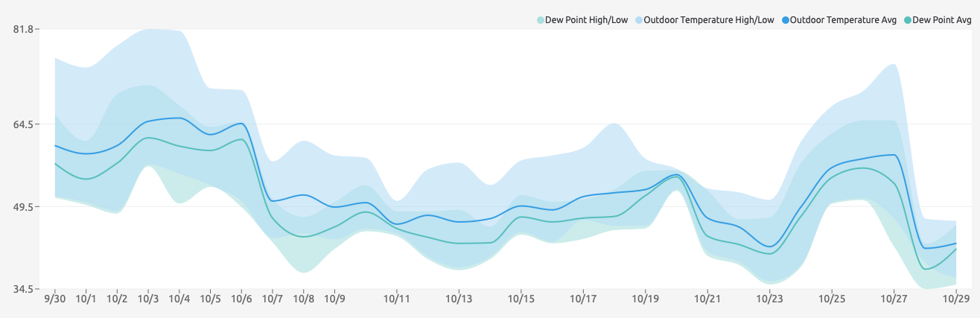The image size is (980, 318).
Task: Select the 10/29 date on x-axis
Action: pyautogui.click(x=955, y=299)
